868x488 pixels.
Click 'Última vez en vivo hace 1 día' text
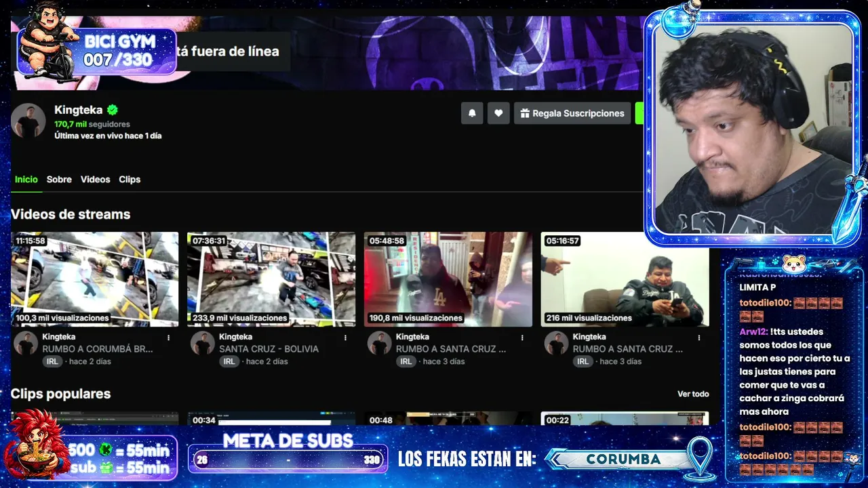(108, 136)
